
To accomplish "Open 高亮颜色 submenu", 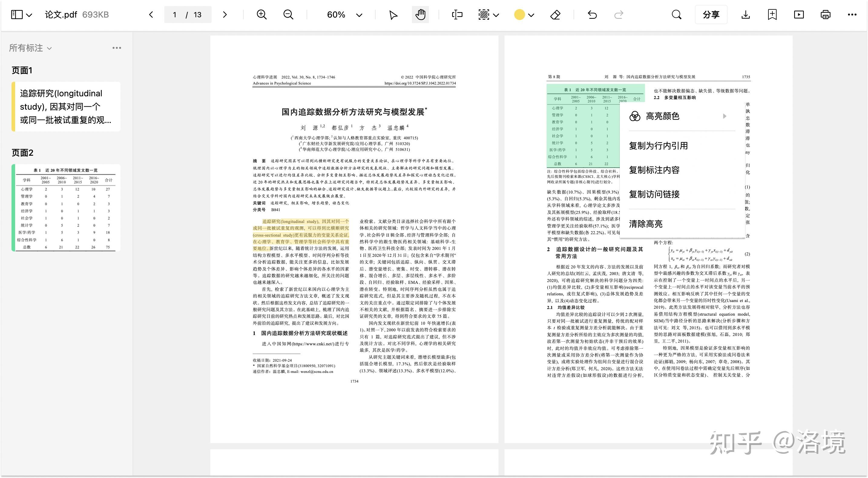I will 682,116.
